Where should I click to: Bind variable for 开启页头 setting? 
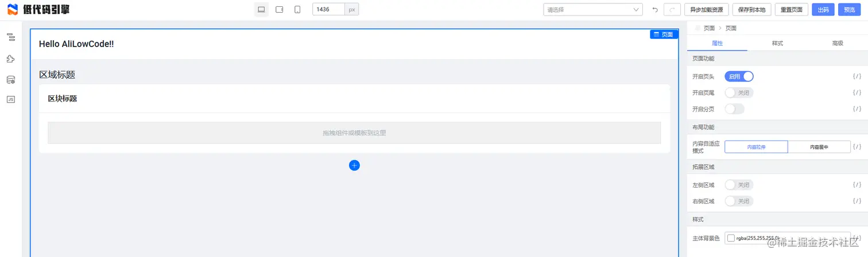tap(857, 76)
